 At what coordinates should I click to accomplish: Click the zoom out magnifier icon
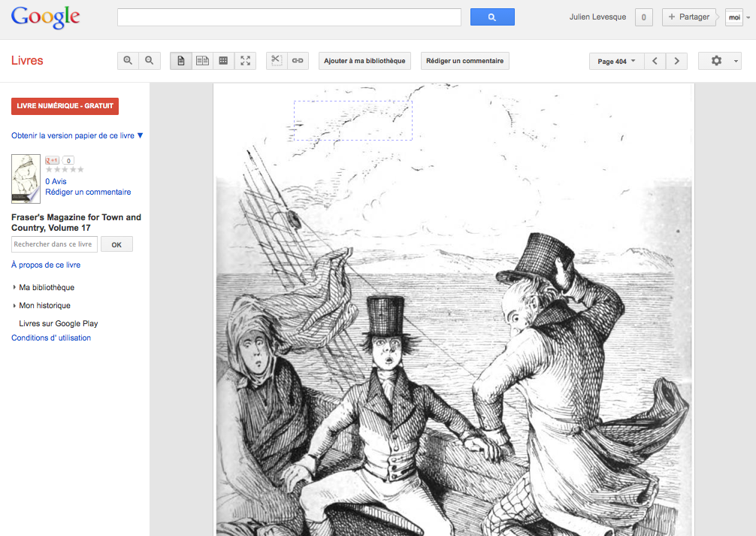[x=150, y=61]
